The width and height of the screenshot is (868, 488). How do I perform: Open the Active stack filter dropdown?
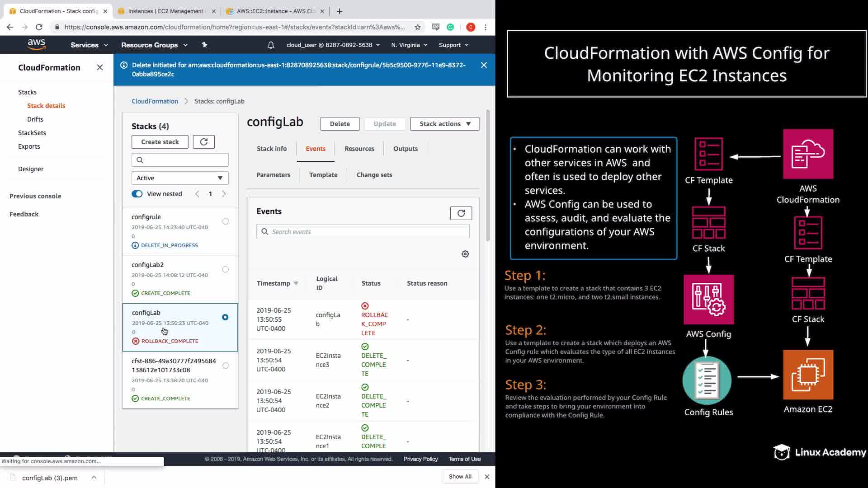(x=180, y=178)
